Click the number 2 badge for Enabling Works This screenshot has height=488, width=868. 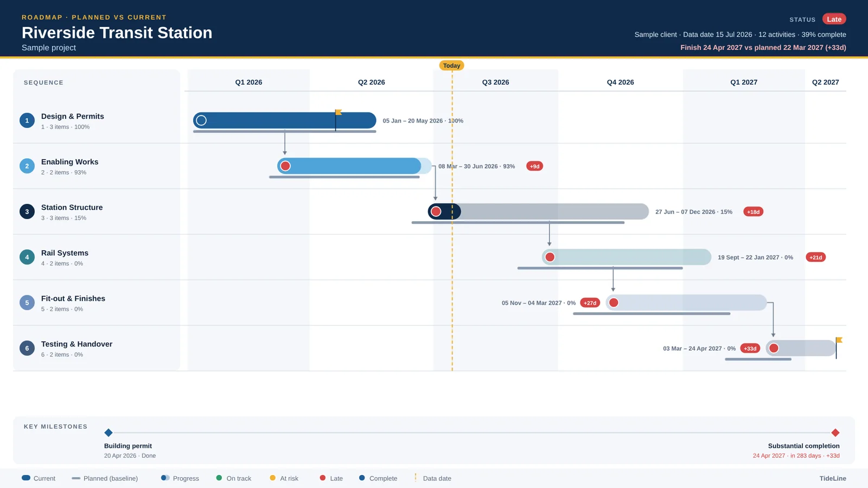coord(27,166)
